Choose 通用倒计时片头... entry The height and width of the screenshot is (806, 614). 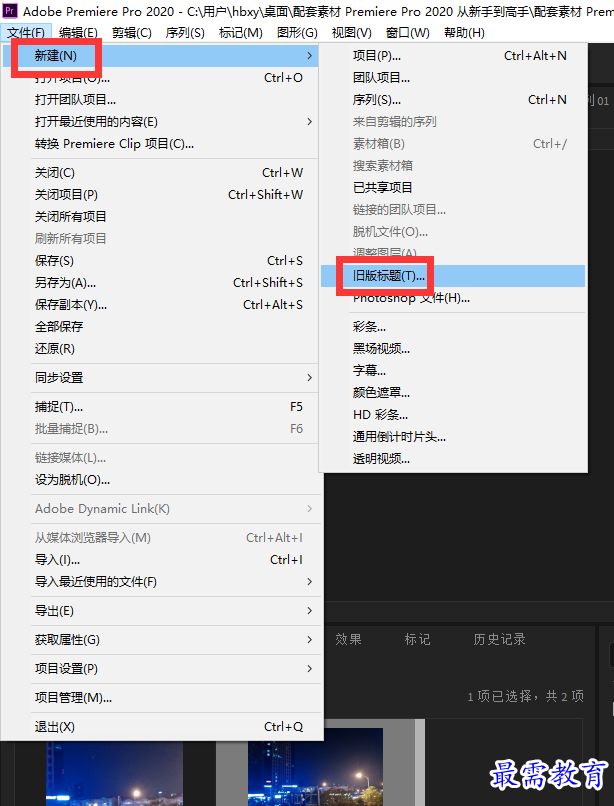pos(453,437)
